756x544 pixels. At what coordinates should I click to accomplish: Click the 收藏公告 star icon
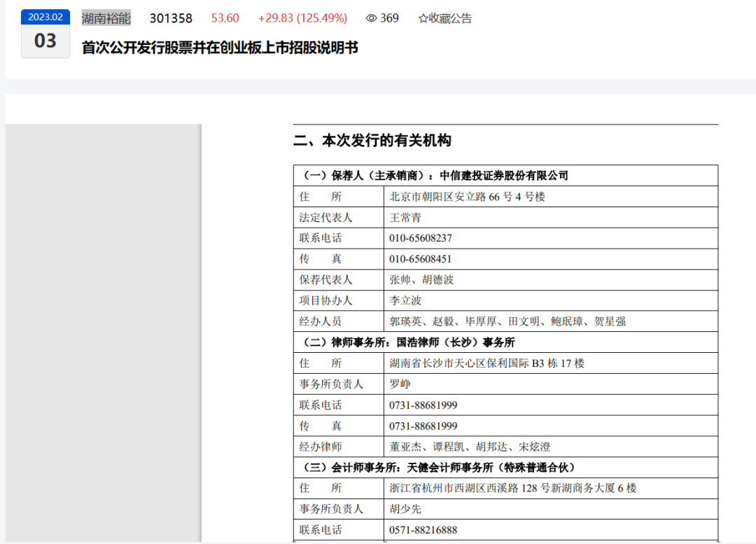423,18
